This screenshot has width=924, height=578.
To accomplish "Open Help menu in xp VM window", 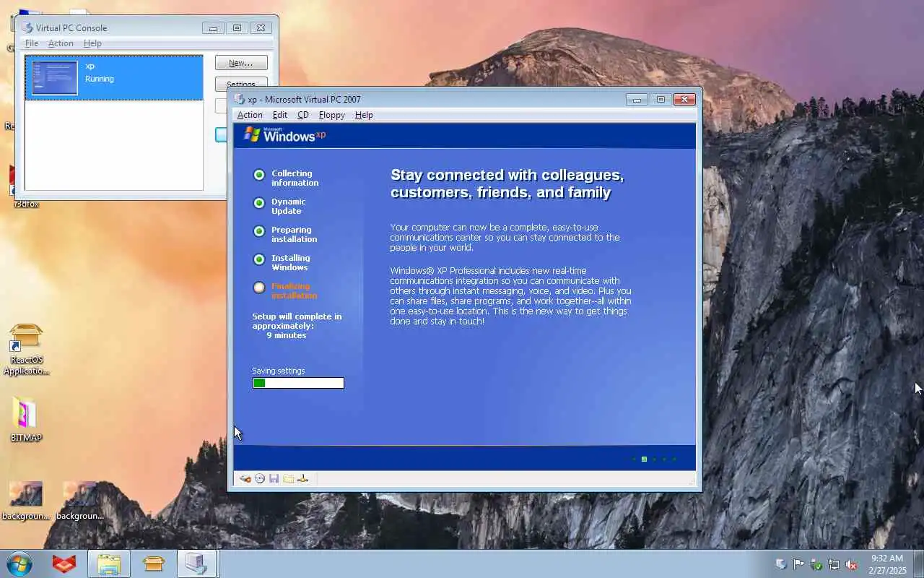I will coord(364,115).
